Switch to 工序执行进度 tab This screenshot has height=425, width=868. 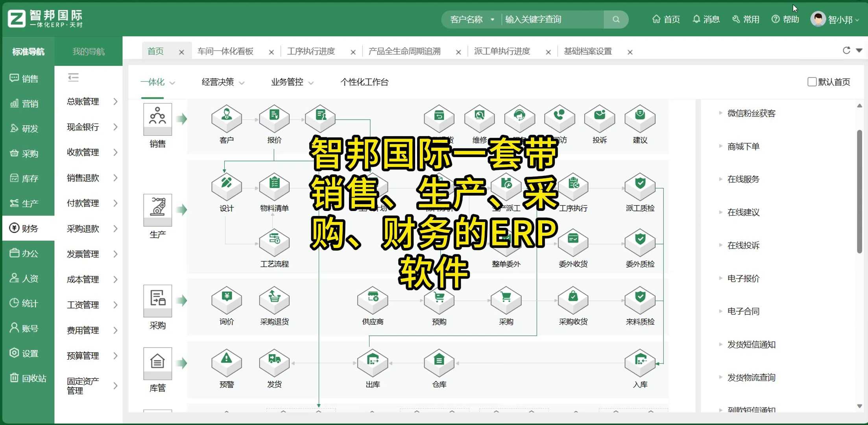[x=311, y=52]
